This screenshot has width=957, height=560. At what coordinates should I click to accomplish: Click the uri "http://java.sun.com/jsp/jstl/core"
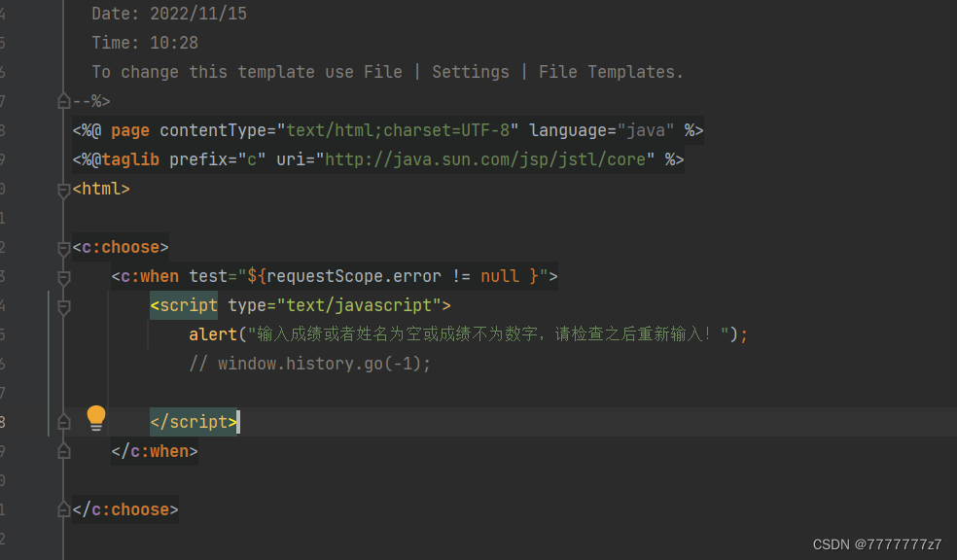(485, 159)
